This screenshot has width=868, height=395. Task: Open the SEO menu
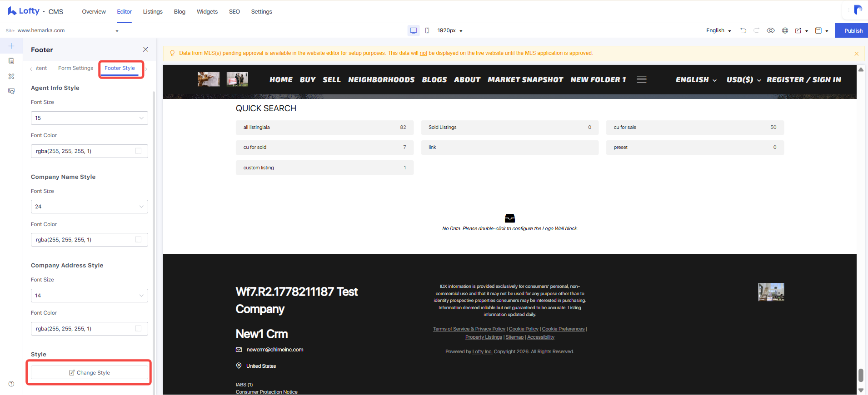(x=234, y=11)
